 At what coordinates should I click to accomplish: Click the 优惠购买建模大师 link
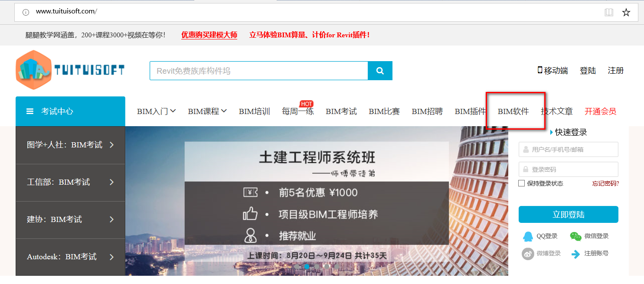click(x=209, y=35)
